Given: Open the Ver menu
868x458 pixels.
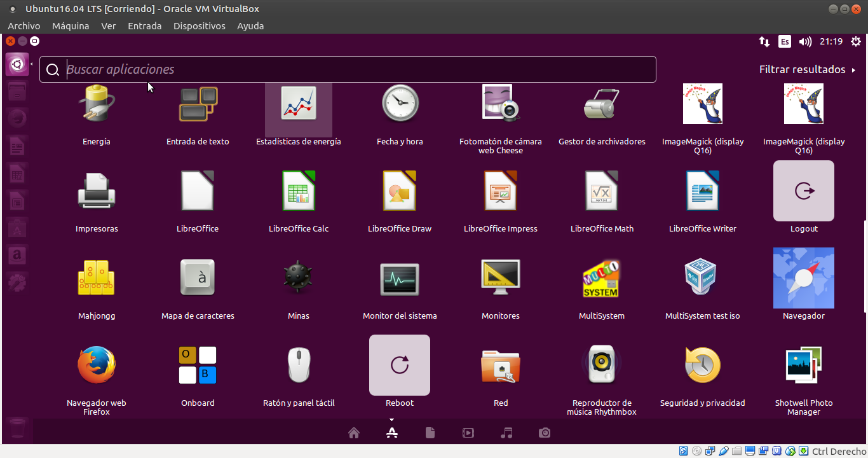Looking at the screenshot, I should click(x=109, y=26).
